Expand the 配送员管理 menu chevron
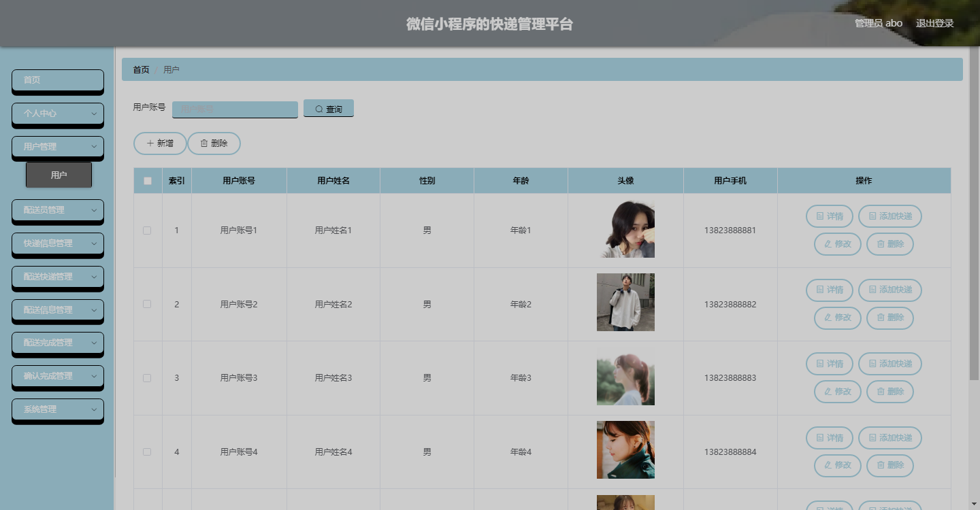Viewport: 980px width, 510px height. 94,210
